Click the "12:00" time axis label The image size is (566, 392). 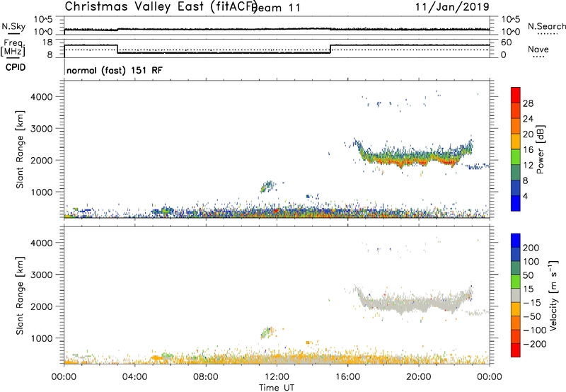point(277,377)
